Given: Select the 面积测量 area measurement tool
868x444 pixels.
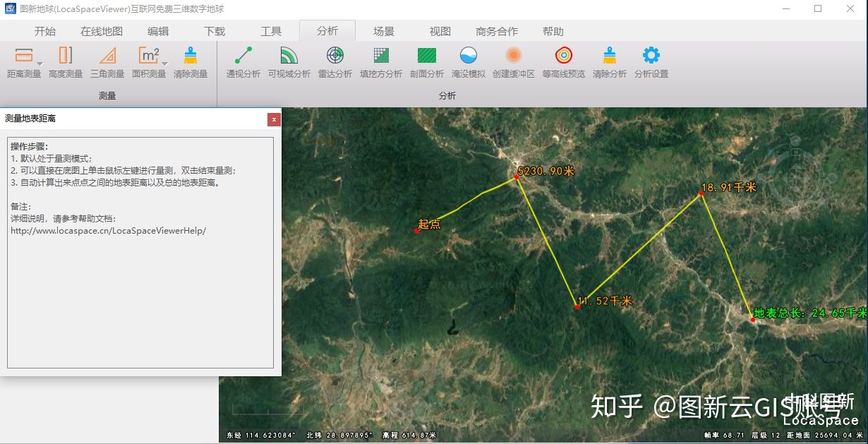Looking at the screenshot, I should (x=149, y=62).
